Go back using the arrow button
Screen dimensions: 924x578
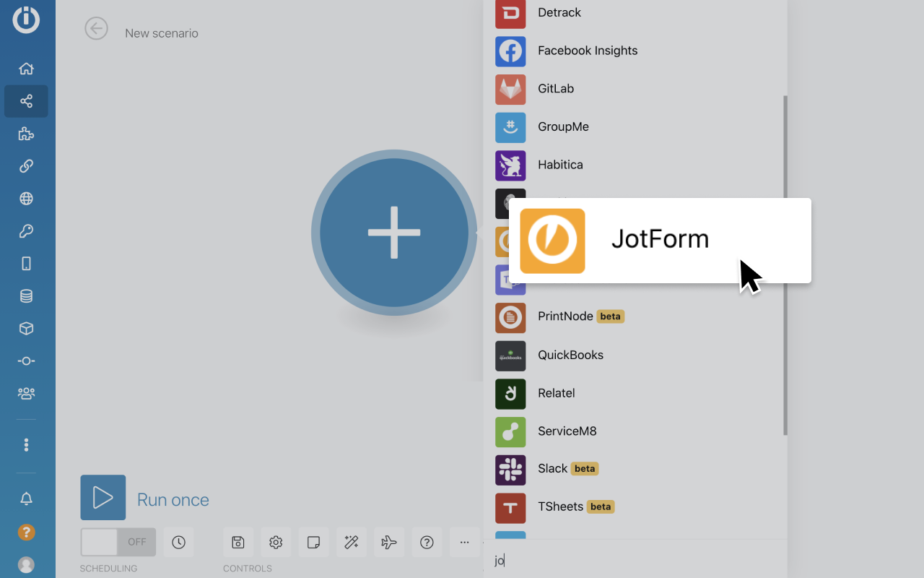(96, 29)
